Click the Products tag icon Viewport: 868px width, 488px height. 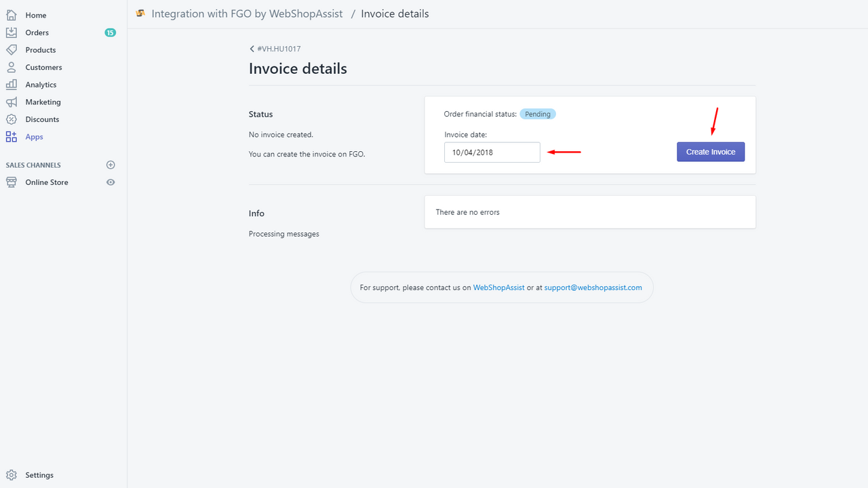click(x=11, y=49)
